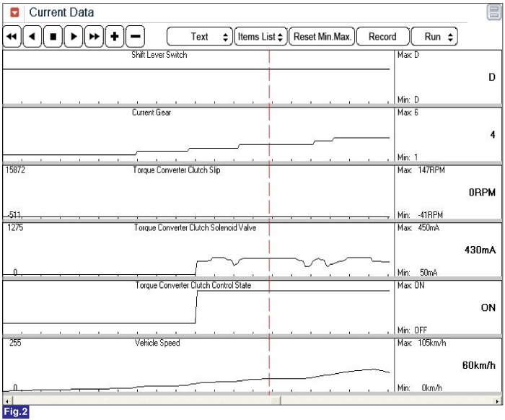Click the fast-forward double-arrow button
This screenshot has height=420, width=505.
pyautogui.click(x=94, y=37)
